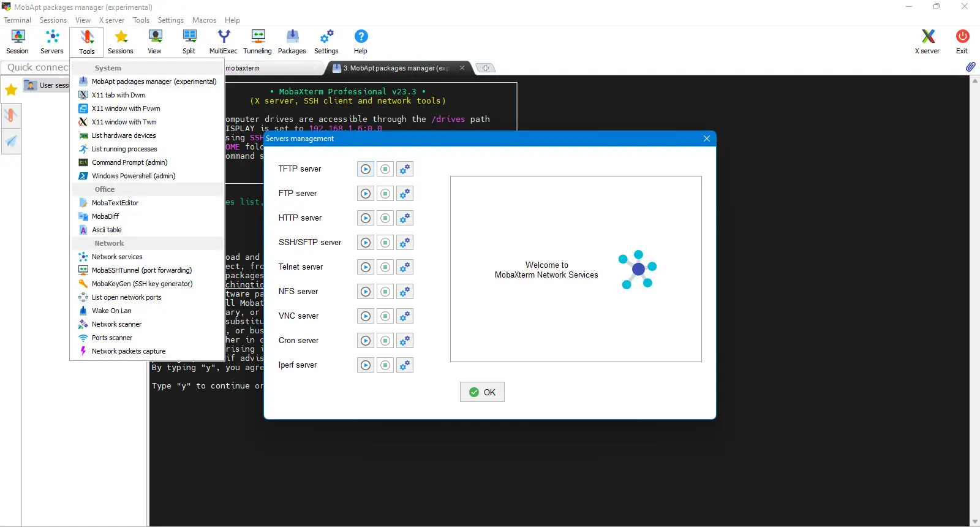Click the Help question mark icon

click(361, 42)
